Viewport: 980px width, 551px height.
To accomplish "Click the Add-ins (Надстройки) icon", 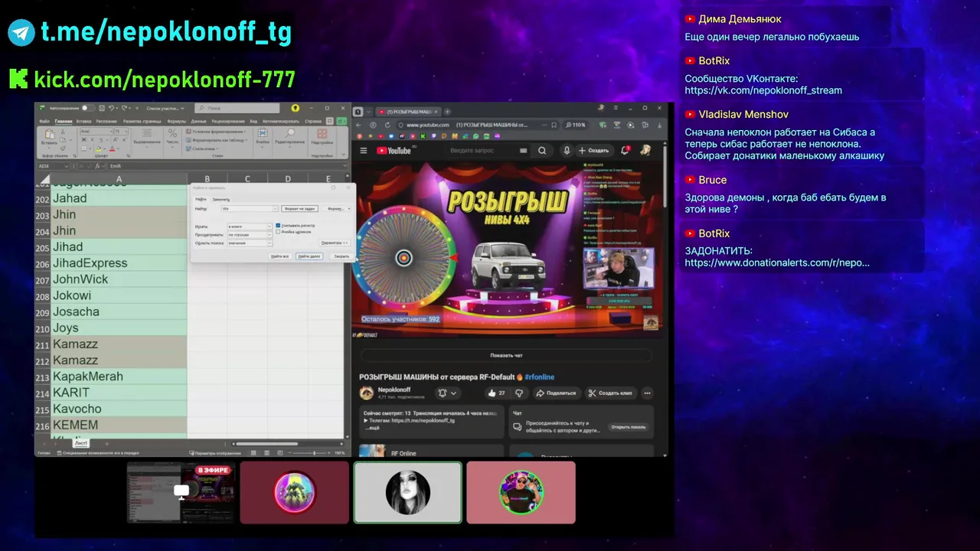I will [x=322, y=134].
